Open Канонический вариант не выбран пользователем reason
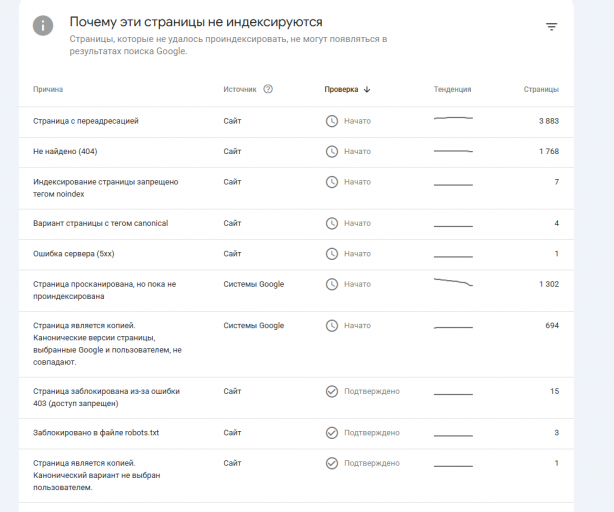This screenshot has width=614, height=512. 97,475
